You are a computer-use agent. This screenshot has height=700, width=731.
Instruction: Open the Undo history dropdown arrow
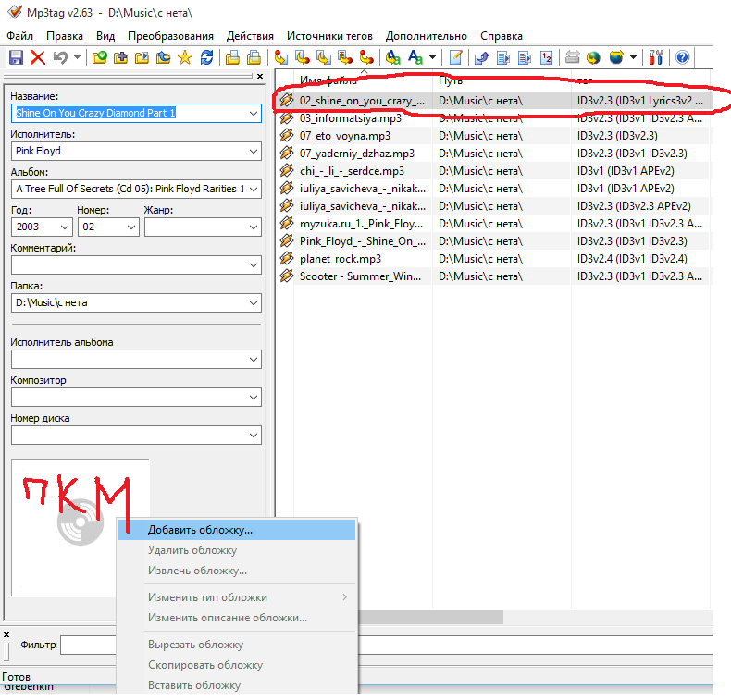click(x=78, y=57)
